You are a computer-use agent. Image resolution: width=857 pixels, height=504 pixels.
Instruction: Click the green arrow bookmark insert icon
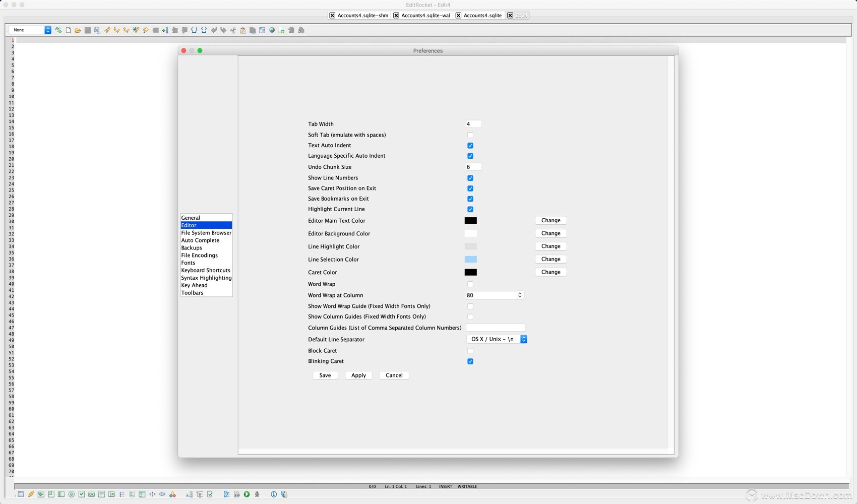pos(165,30)
